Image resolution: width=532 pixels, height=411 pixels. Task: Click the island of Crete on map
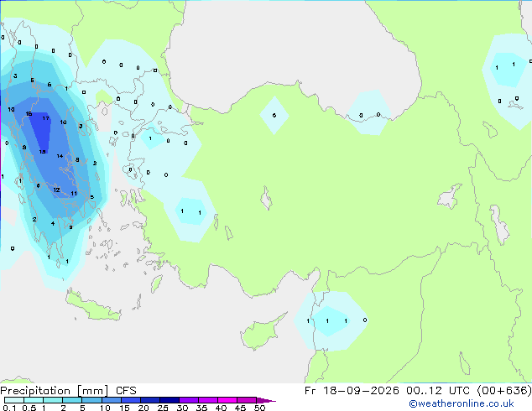(91, 307)
